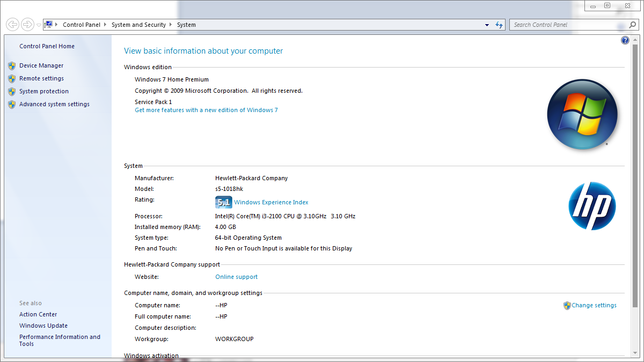Click Change settings for computer name
644x362 pixels.
[594, 305]
